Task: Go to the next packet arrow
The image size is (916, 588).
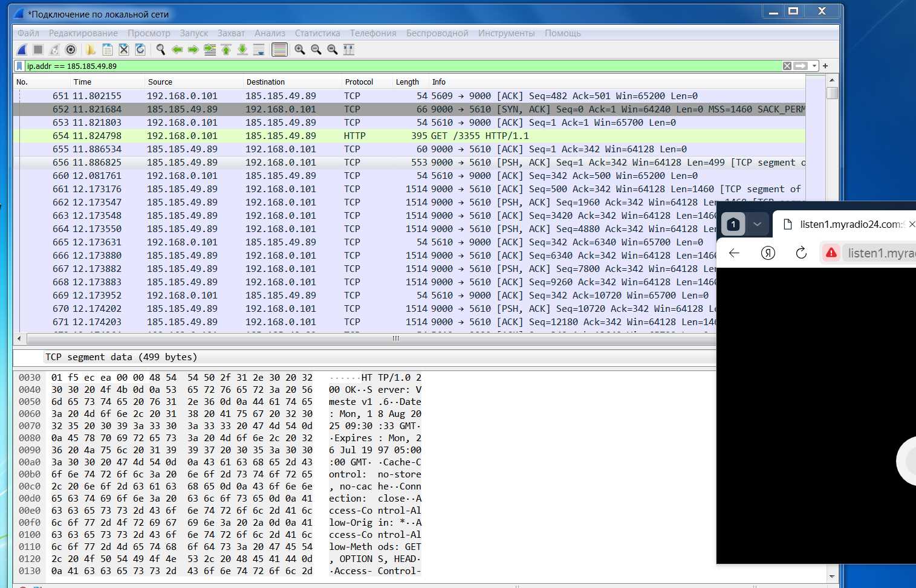Action: [x=193, y=50]
